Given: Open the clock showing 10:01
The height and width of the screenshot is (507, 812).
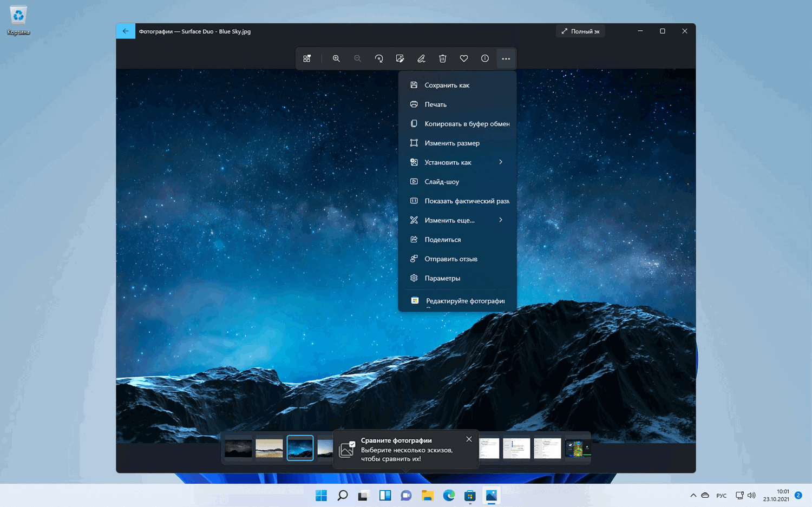Looking at the screenshot, I should tap(776, 496).
